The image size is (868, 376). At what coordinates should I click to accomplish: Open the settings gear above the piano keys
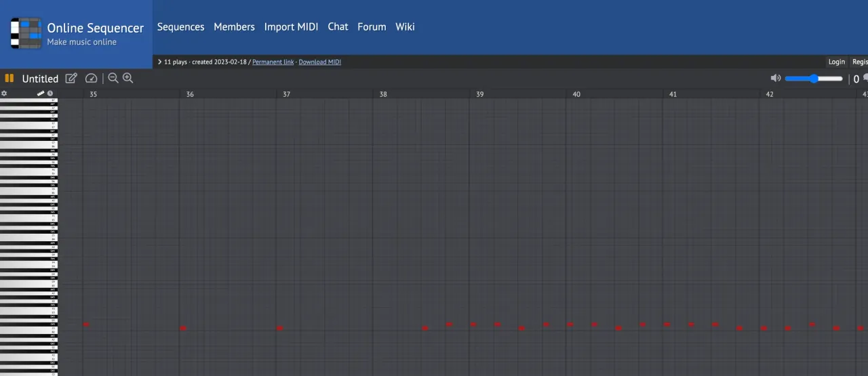4,93
